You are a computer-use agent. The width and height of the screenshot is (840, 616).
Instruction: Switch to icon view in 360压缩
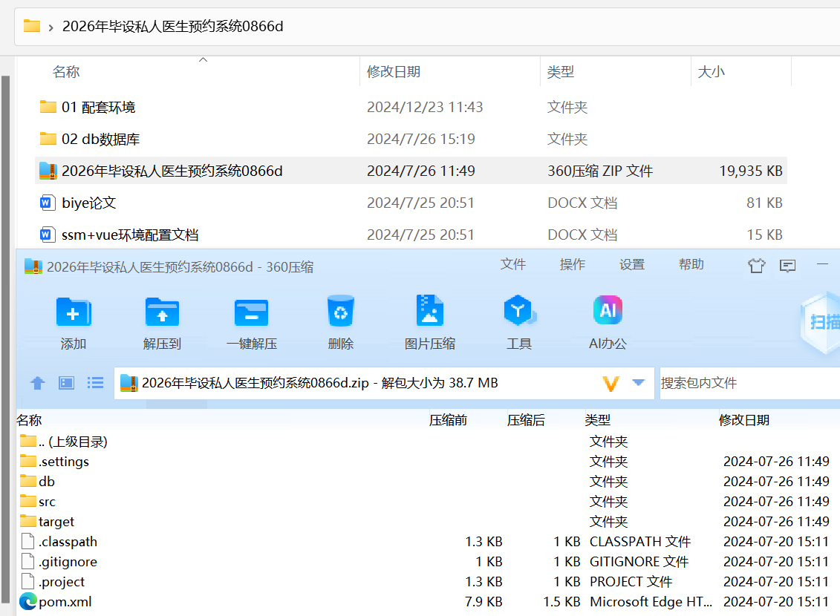(x=66, y=383)
